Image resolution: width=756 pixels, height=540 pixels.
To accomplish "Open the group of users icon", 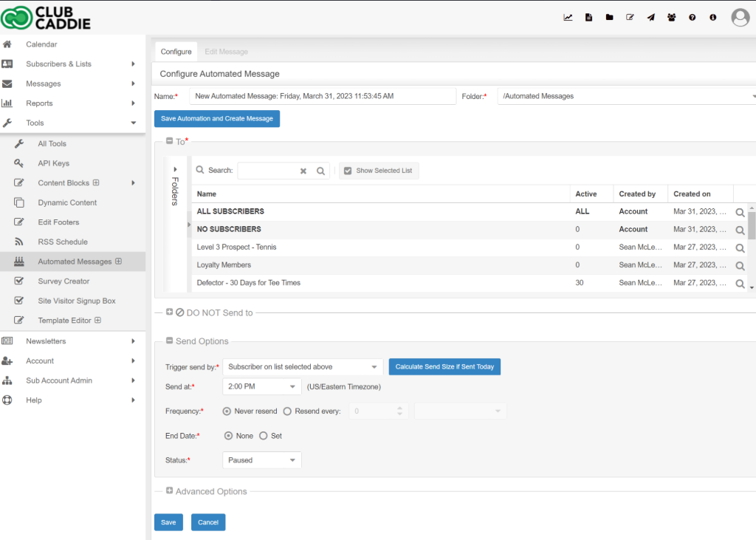I will 671,18.
